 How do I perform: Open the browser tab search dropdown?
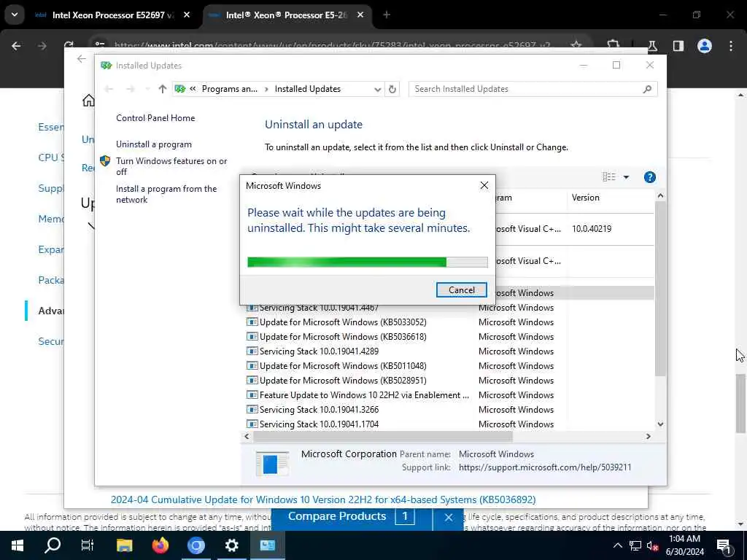click(x=15, y=15)
